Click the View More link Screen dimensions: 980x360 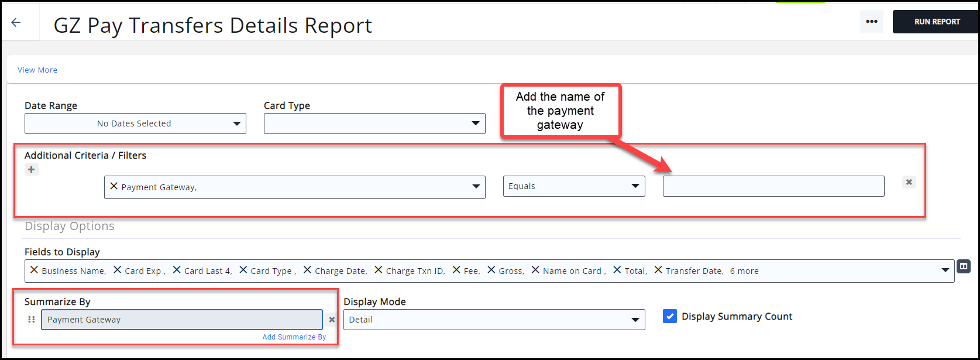pos(37,70)
